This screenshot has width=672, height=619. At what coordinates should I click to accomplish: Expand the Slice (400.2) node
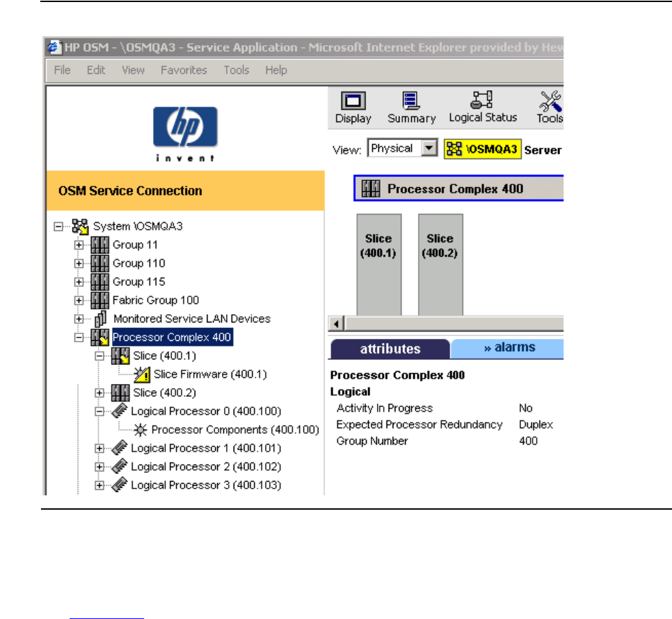point(100,393)
